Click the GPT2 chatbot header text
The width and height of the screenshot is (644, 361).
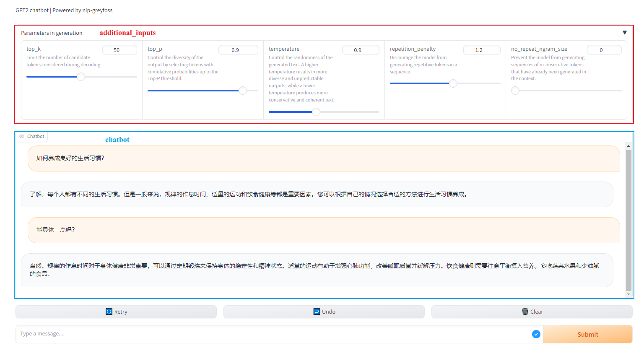[x=64, y=10]
